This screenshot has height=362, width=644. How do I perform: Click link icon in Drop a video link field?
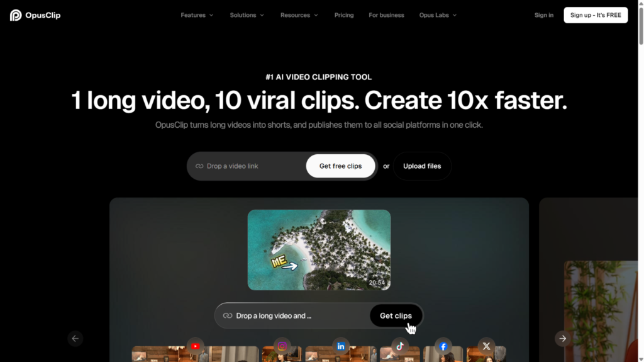pyautogui.click(x=199, y=166)
